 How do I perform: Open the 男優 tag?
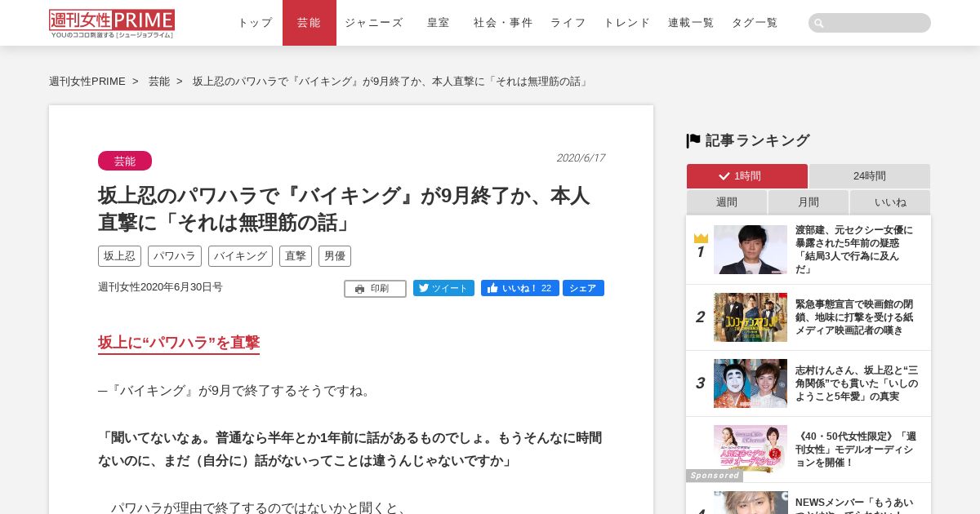coord(335,256)
